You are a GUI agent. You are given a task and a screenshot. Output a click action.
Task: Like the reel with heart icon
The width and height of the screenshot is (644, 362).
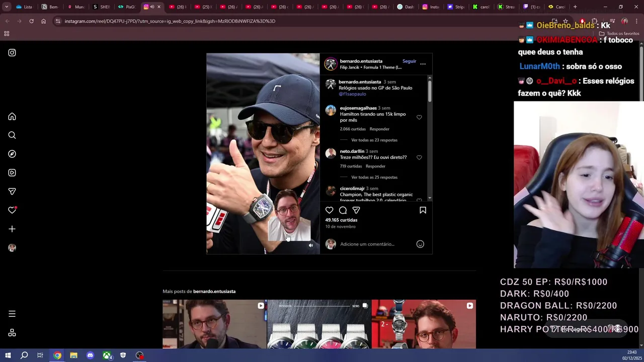click(x=330, y=210)
